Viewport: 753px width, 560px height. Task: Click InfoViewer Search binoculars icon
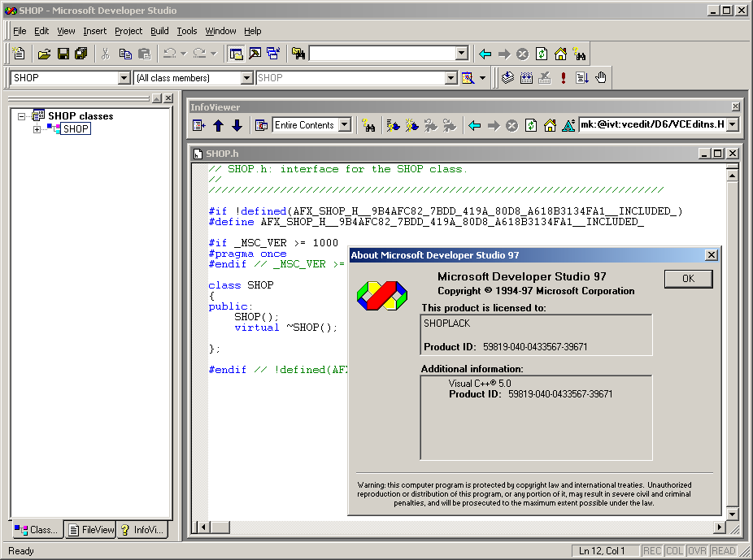[x=368, y=125]
